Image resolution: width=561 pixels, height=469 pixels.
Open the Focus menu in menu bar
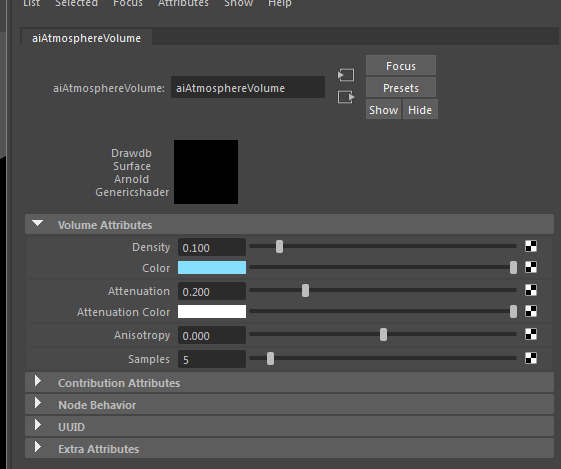click(128, 3)
